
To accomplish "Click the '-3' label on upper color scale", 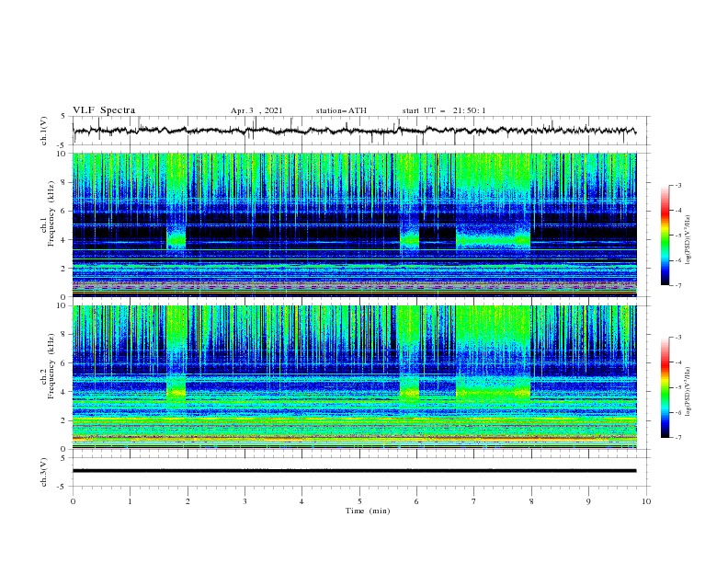I will (x=677, y=185).
